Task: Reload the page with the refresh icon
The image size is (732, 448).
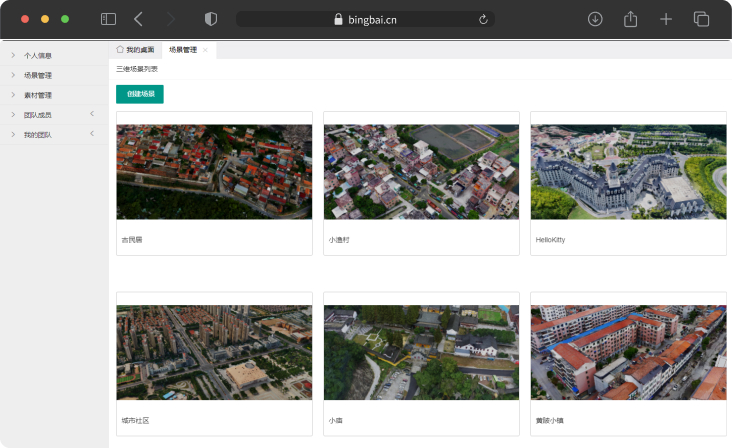Action: 484,19
